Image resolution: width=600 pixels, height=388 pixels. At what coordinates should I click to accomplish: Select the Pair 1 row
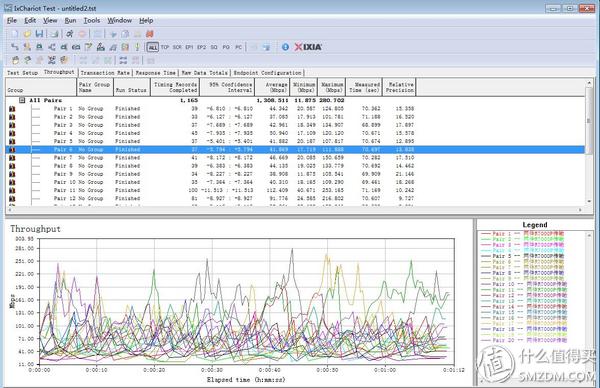[x=295, y=109]
